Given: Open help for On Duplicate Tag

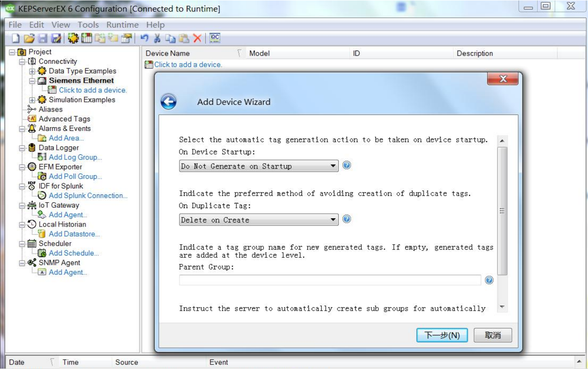Looking at the screenshot, I should tap(347, 219).
